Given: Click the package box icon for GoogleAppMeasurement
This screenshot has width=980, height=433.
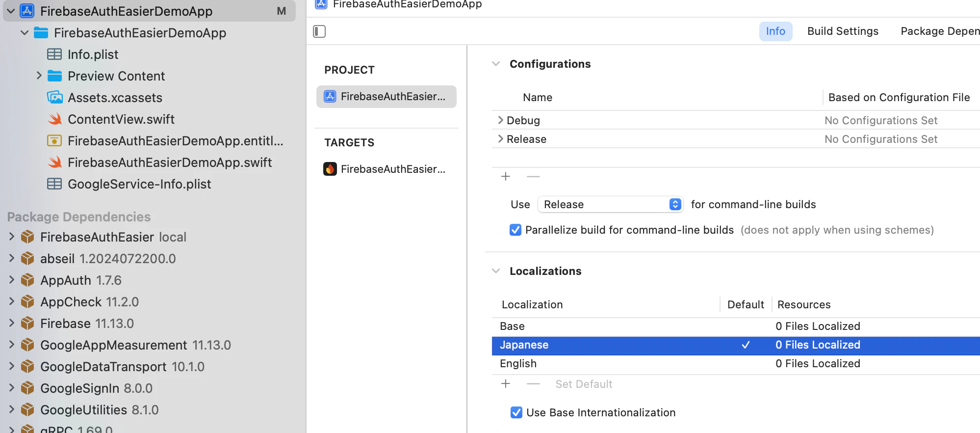Looking at the screenshot, I should (27, 345).
